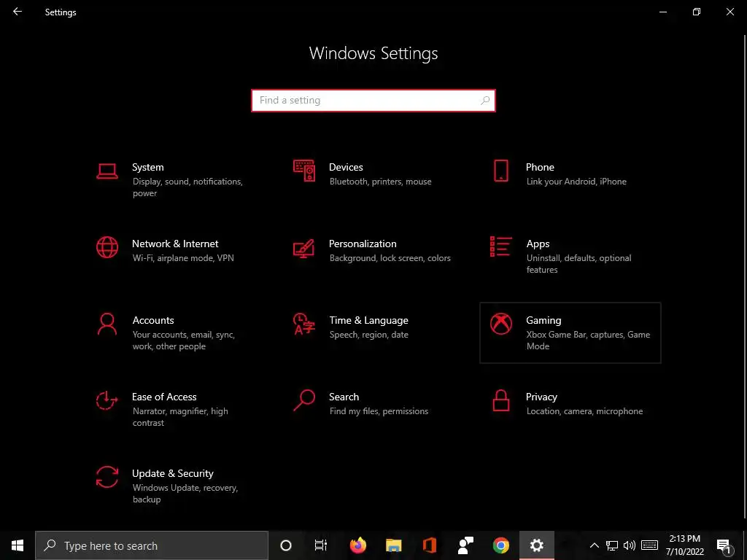Open Update & Security settings title
The height and width of the screenshot is (560, 747).
172,474
